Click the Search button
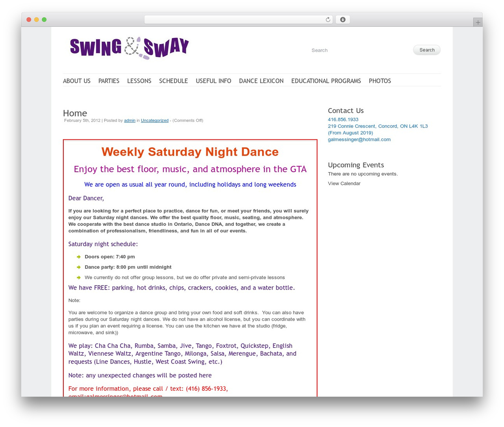This screenshot has height=427, width=504. (427, 50)
